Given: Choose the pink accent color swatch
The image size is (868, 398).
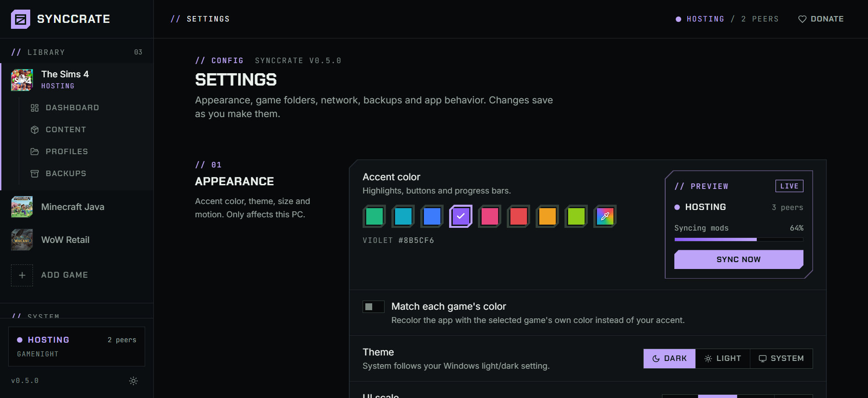Looking at the screenshot, I should coord(490,216).
